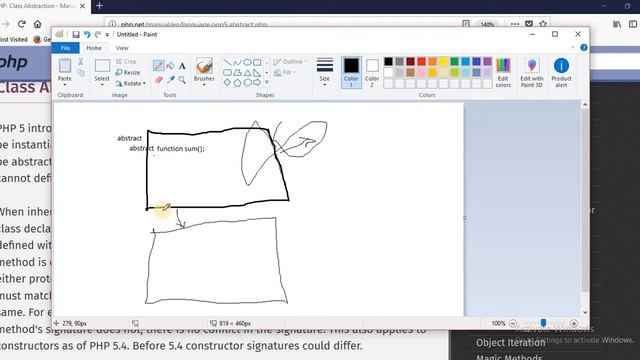The image size is (640, 360).
Task: Pick the purple color swatch
Action: pyautogui.click(x=487, y=62)
